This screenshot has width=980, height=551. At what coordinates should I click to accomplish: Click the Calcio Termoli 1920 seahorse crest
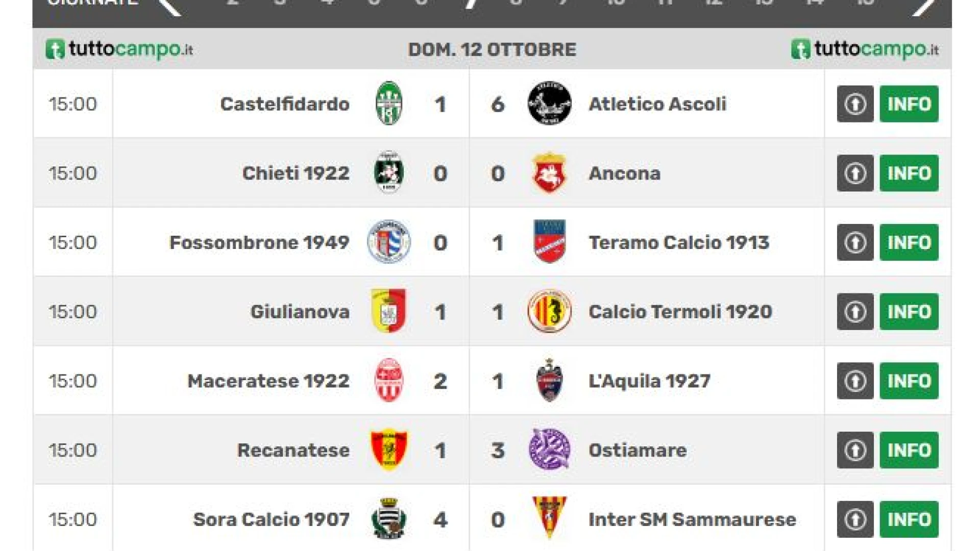click(549, 311)
